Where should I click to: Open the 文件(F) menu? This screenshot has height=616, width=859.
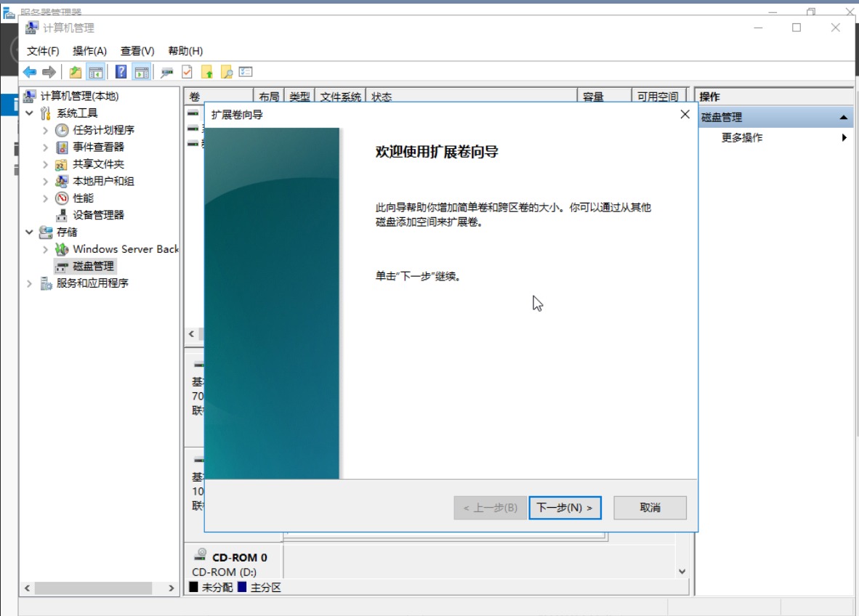(x=43, y=51)
